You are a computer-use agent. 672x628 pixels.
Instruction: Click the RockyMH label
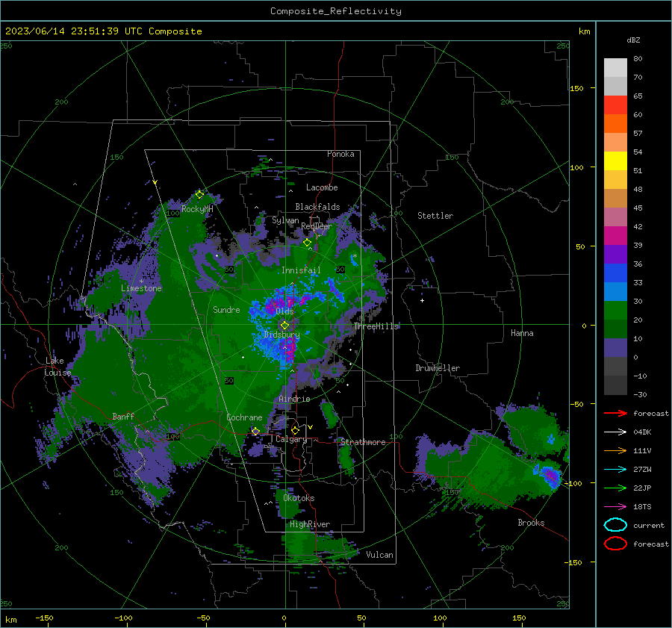click(197, 209)
